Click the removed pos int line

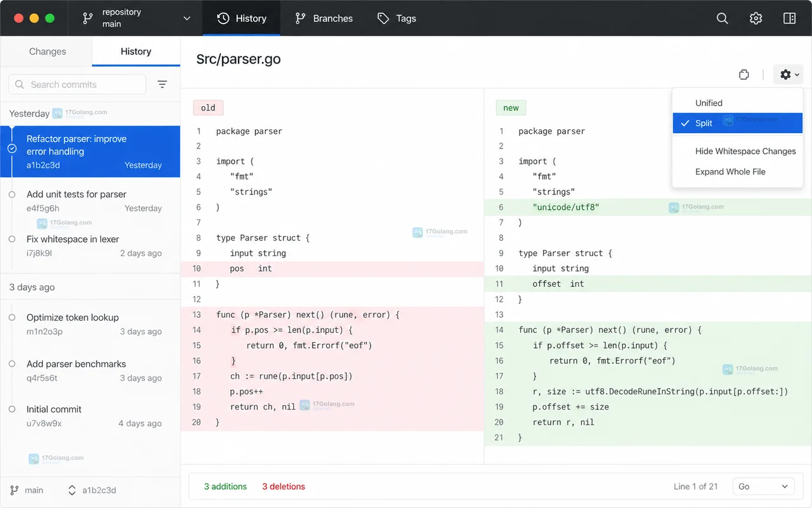pyautogui.click(x=332, y=268)
